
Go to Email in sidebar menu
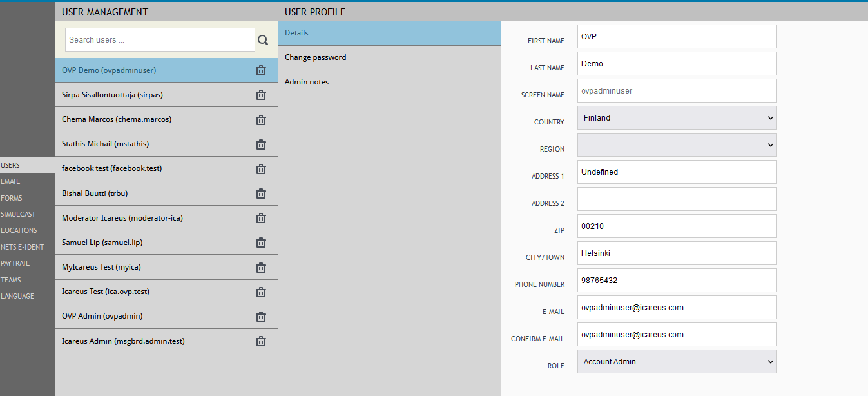[x=11, y=182]
